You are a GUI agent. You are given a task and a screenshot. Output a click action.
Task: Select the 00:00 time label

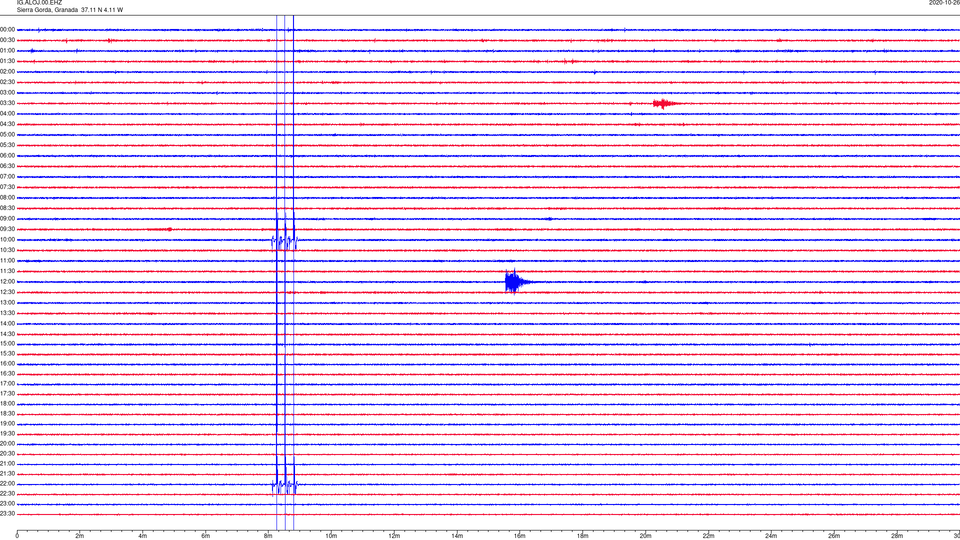click(7, 29)
